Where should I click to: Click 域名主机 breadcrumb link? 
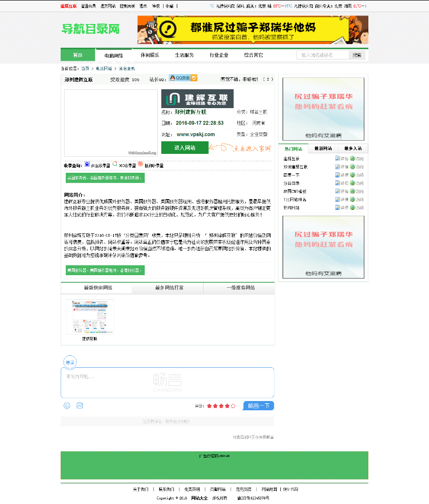click(x=127, y=69)
